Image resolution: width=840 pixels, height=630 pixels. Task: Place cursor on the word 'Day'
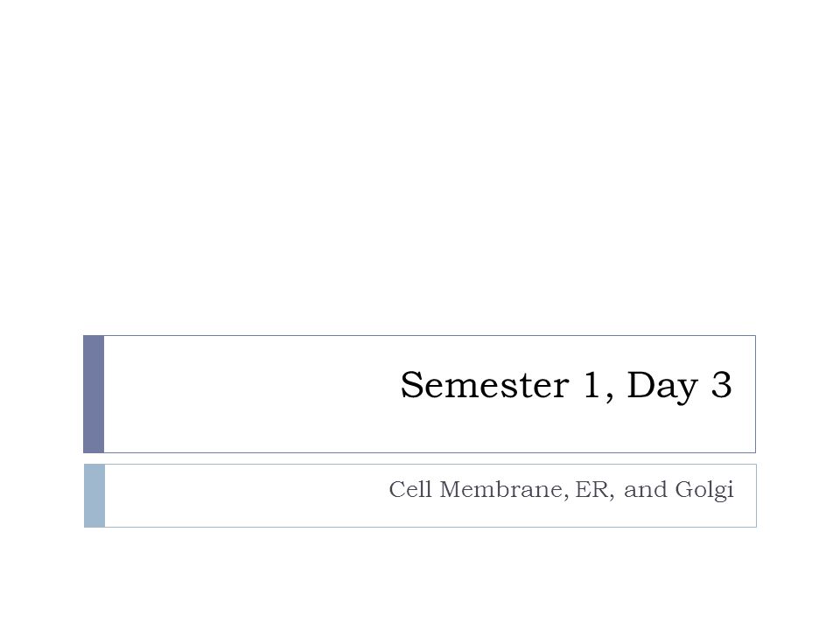tap(662, 387)
